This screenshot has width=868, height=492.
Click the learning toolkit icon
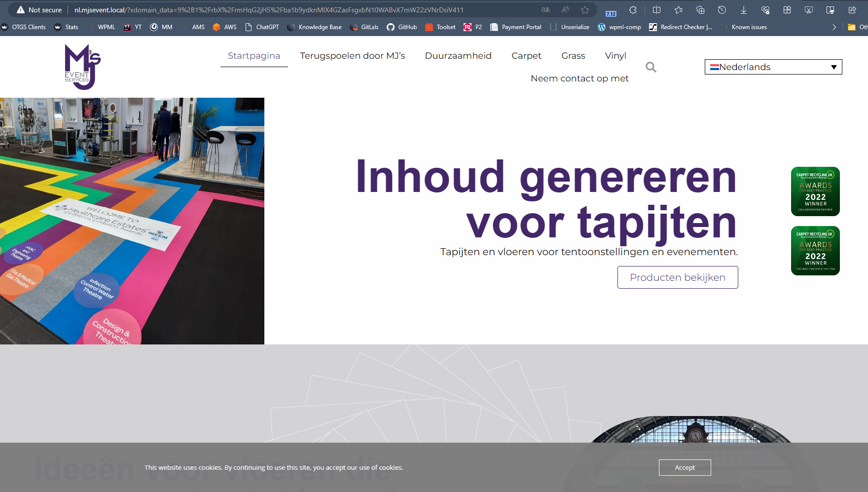point(831,10)
